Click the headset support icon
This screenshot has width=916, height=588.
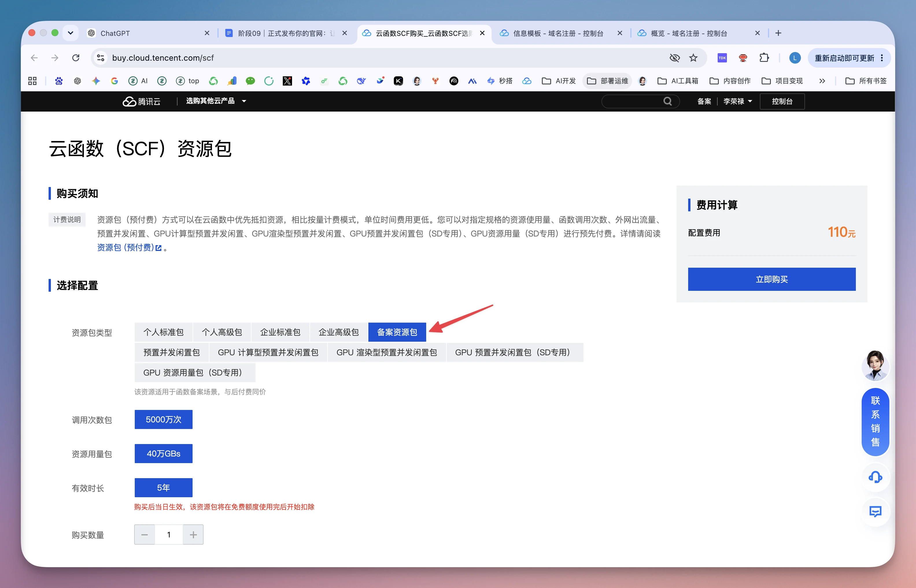875,477
